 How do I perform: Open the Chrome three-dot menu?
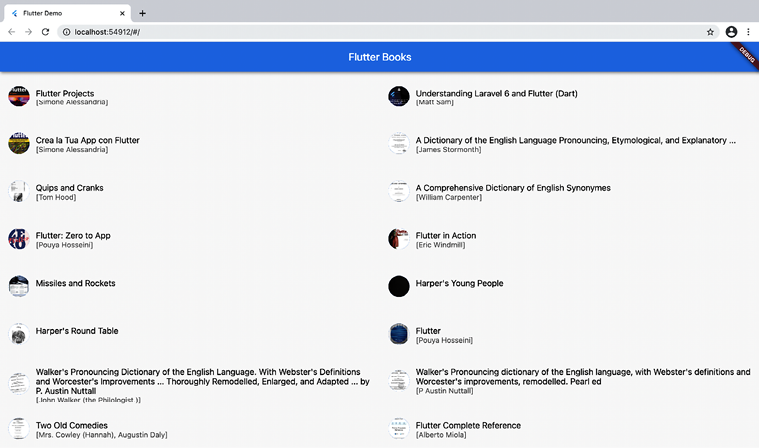748,32
